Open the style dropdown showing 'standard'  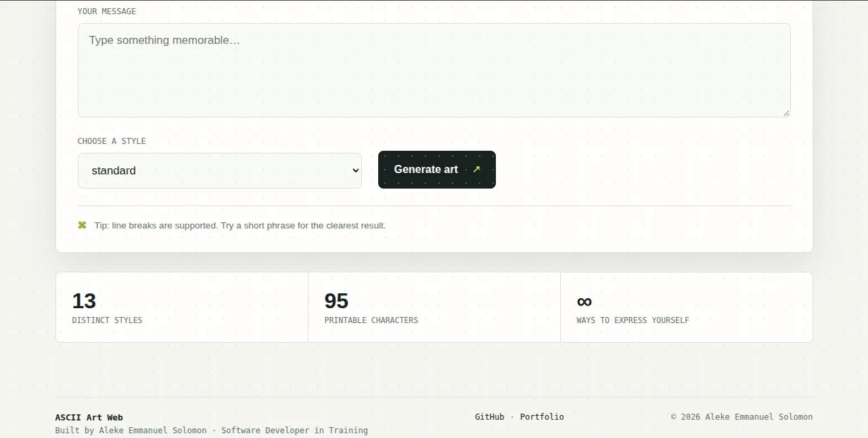point(220,170)
